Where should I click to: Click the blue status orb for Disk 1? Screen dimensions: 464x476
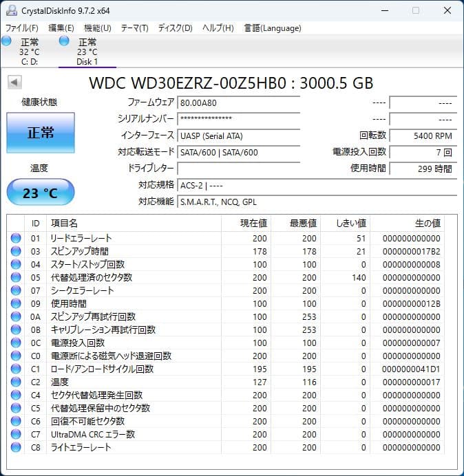click(64, 41)
